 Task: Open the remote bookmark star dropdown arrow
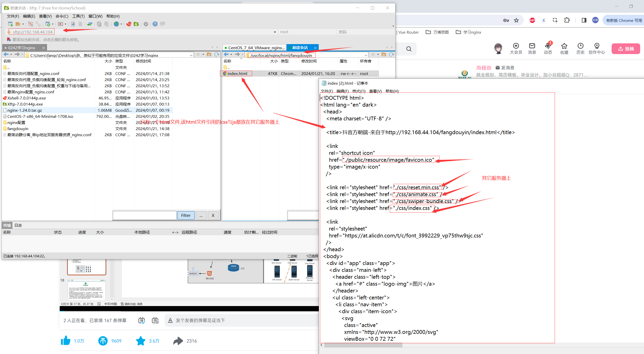click(x=378, y=54)
